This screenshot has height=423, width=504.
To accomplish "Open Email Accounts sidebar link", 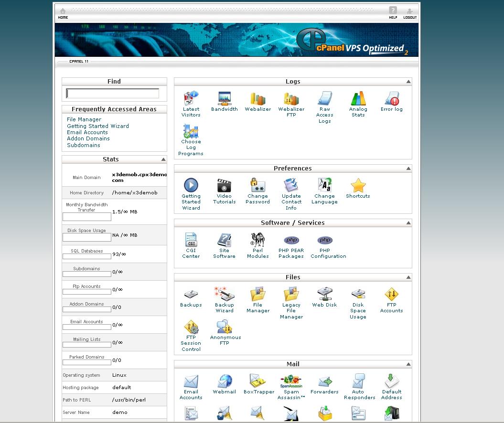I will tap(87, 132).
